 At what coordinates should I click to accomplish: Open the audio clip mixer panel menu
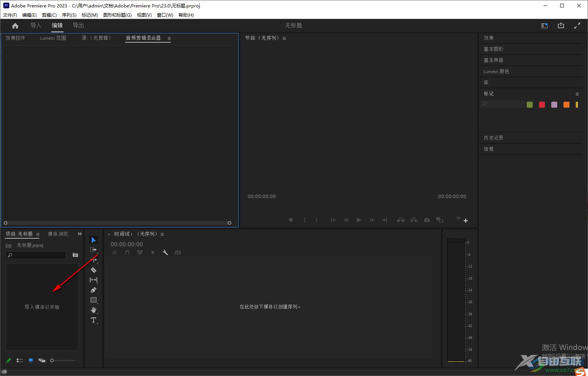point(169,38)
